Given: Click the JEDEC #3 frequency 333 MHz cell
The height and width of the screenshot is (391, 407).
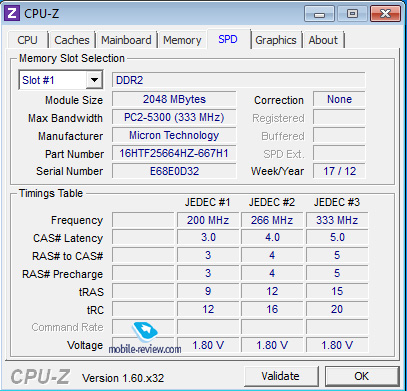Looking at the screenshot, I should pyautogui.click(x=337, y=220).
